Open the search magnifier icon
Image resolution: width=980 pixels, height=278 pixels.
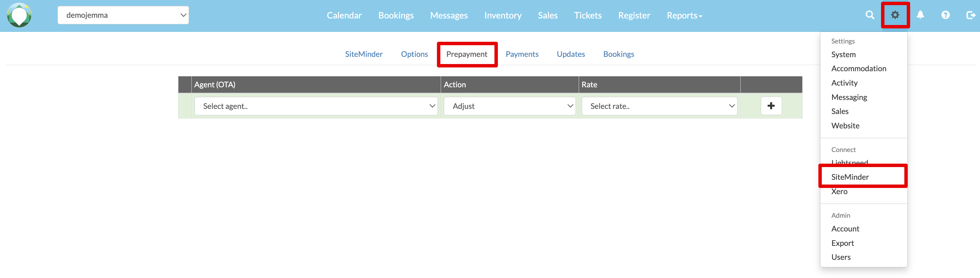point(870,15)
